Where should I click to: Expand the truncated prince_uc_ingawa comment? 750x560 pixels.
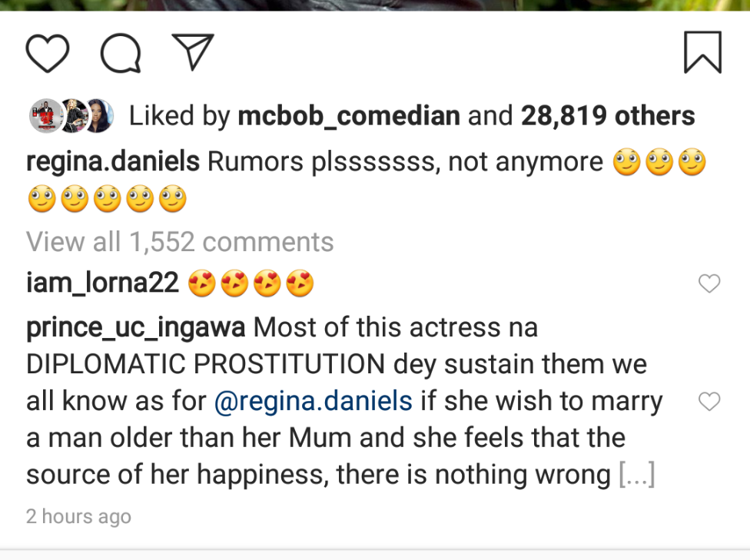(637, 476)
